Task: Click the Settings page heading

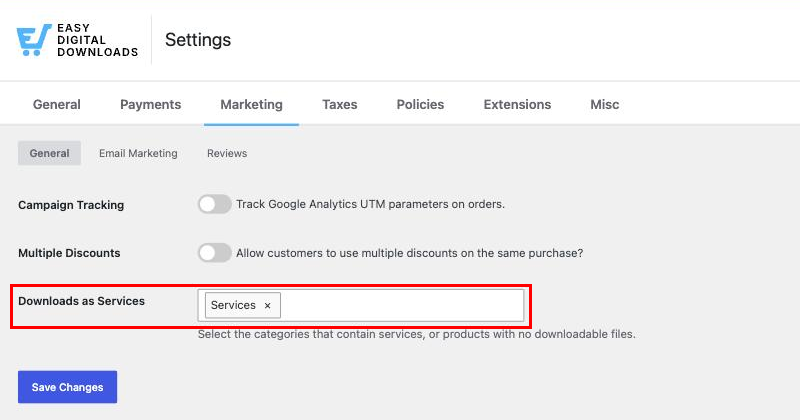Action: [x=198, y=40]
